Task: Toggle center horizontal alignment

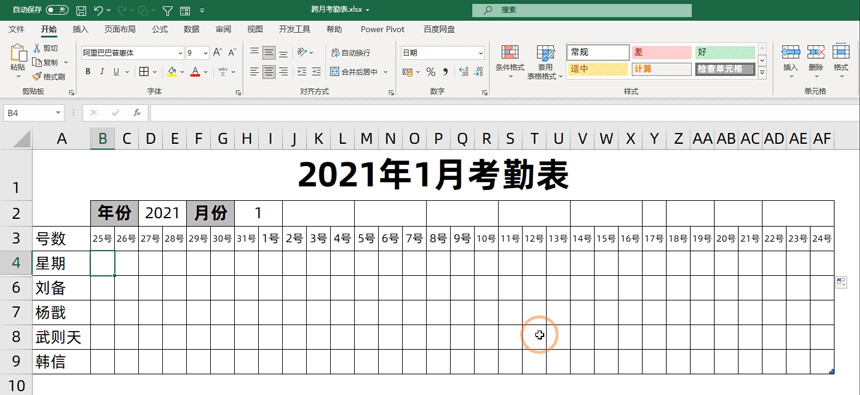Action: [x=269, y=71]
